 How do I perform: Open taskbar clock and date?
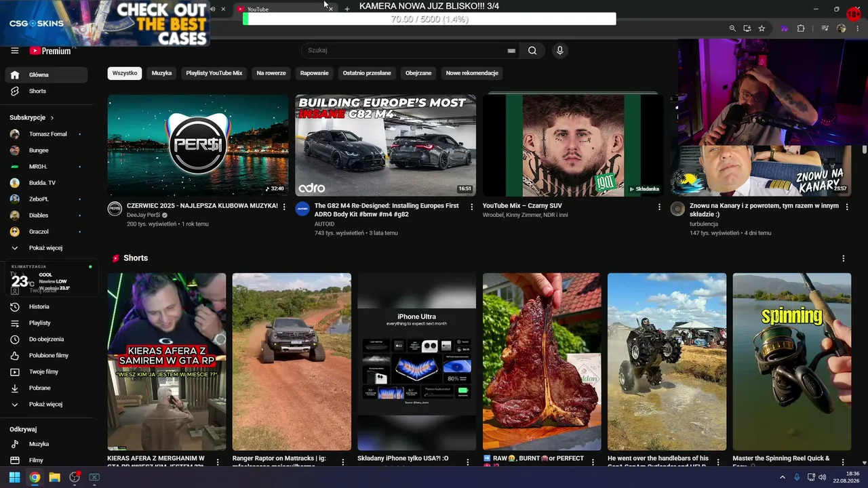tap(847, 477)
